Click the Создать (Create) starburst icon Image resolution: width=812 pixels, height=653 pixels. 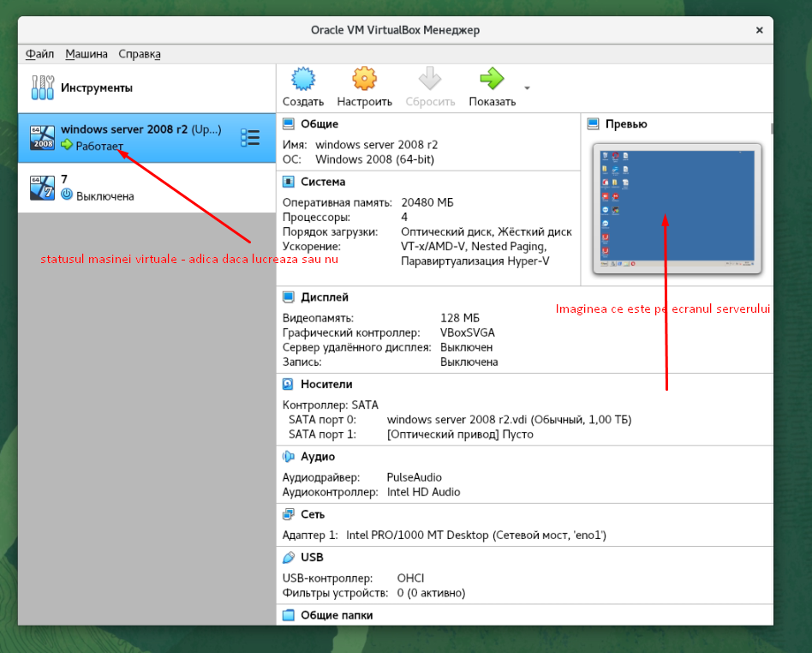coord(303,80)
